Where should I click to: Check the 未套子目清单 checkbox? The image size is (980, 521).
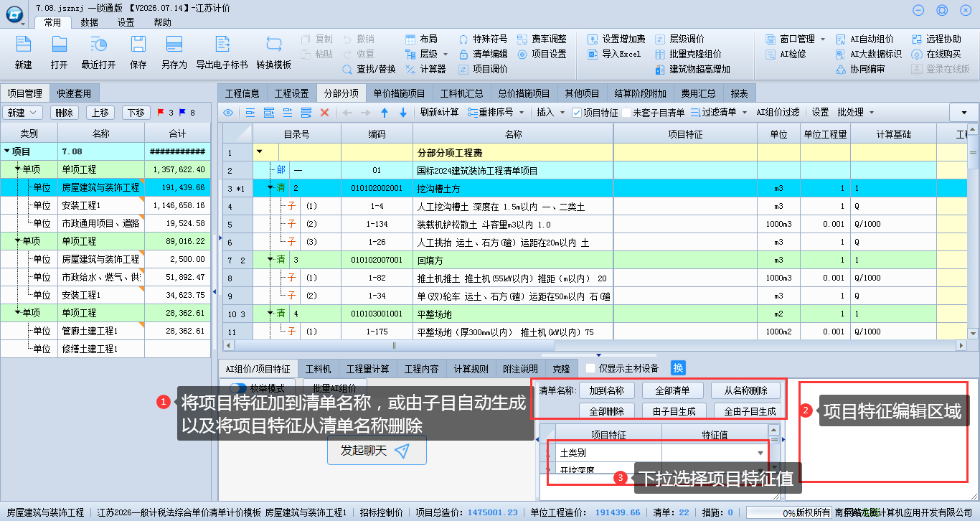[626, 113]
